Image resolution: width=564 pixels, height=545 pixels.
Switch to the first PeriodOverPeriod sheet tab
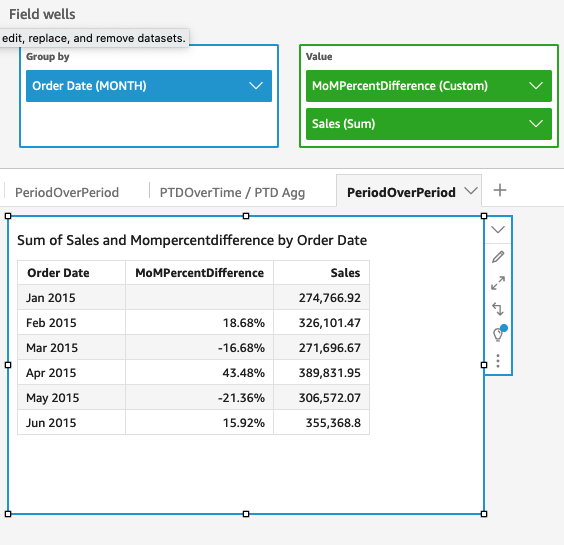click(67, 192)
